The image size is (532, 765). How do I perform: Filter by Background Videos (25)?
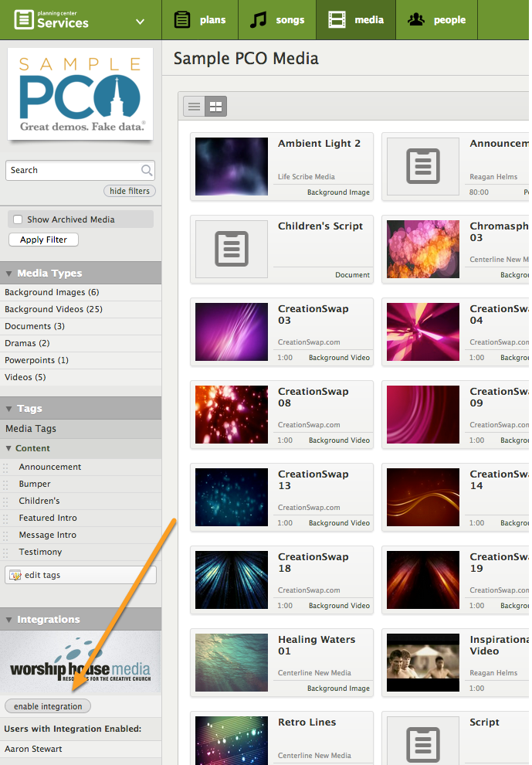(53, 309)
